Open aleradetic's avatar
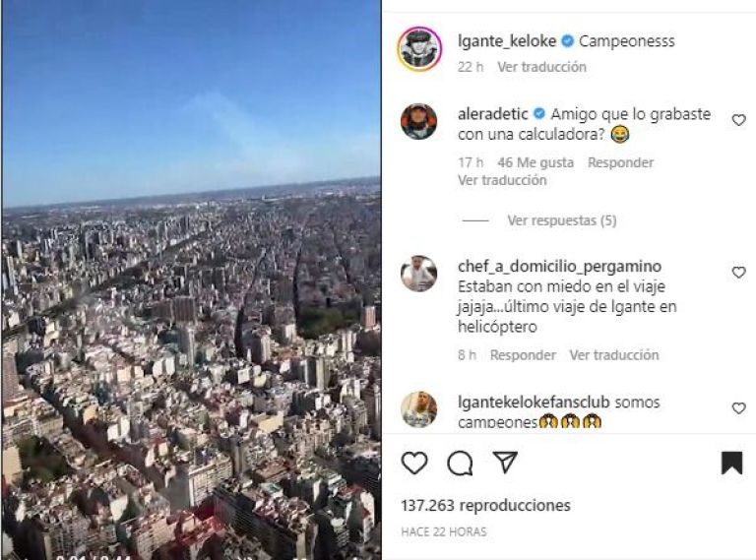 click(418, 121)
